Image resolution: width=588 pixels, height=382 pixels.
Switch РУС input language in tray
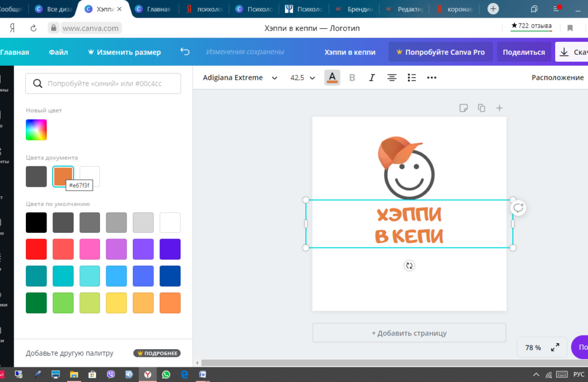[579, 374]
